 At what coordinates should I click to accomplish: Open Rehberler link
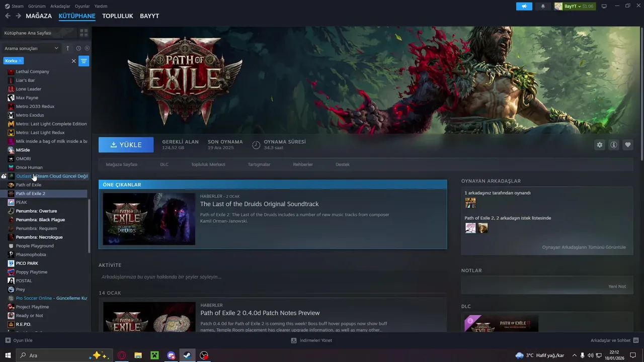(x=303, y=164)
